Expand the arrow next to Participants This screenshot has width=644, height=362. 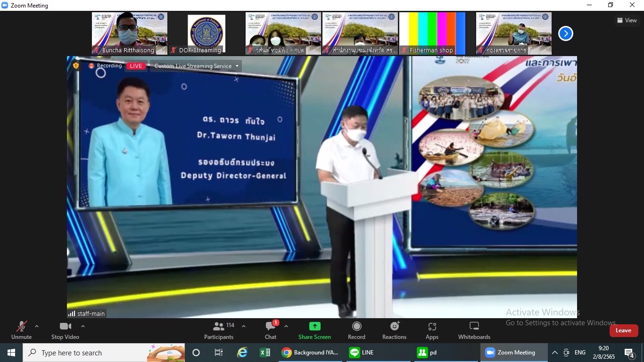click(244, 326)
